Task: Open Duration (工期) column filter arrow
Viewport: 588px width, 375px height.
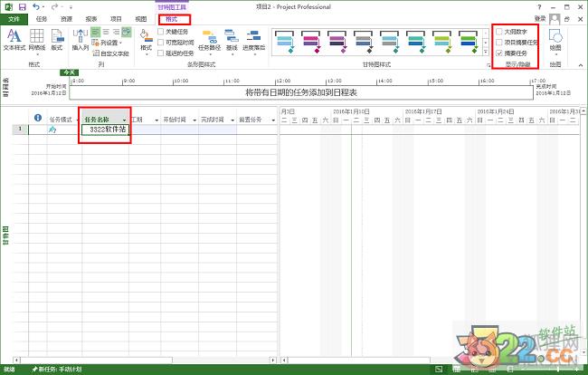Action: (x=156, y=120)
